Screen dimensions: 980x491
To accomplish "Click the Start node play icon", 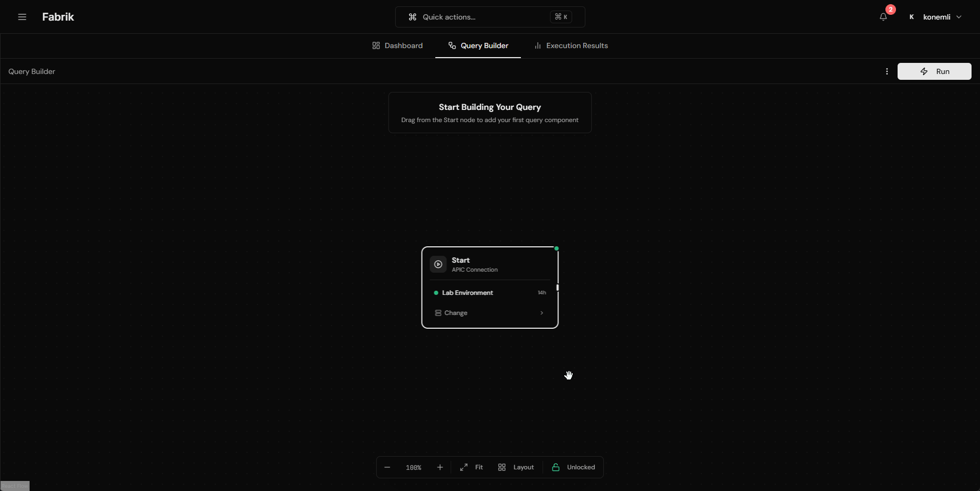I will coord(438,264).
